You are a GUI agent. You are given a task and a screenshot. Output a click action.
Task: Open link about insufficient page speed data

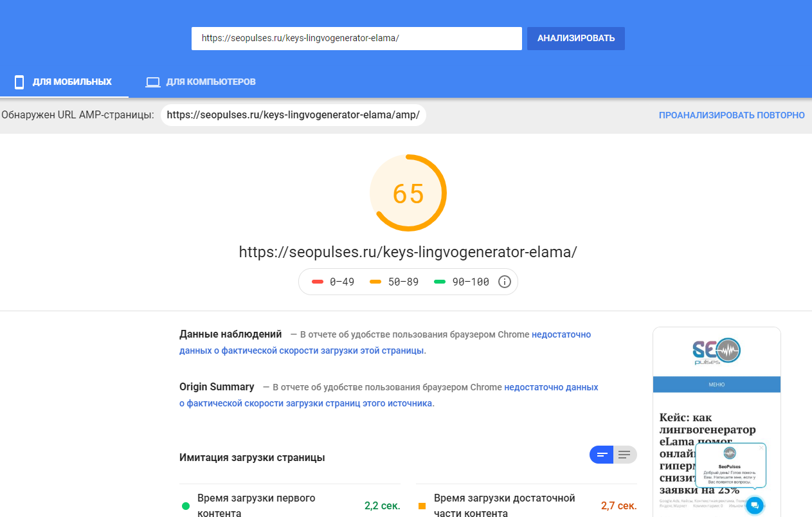385,343
